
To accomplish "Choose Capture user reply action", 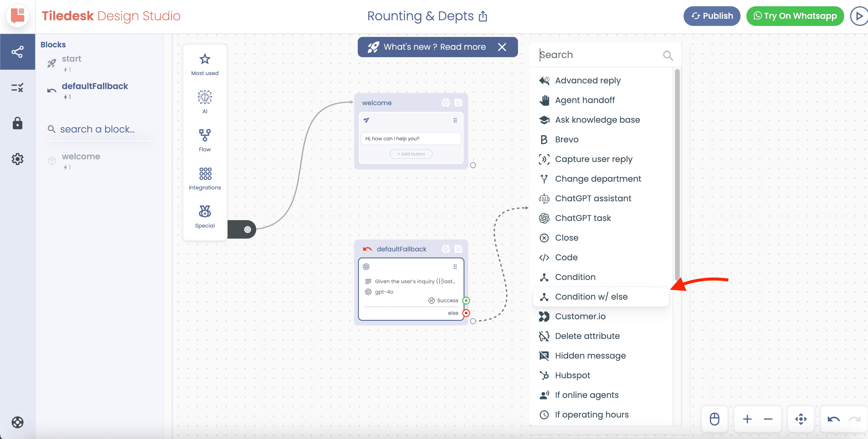I will (601, 159).
